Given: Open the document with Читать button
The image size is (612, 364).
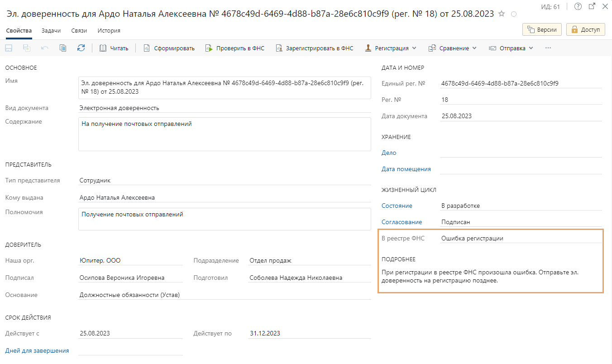Looking at the screenshot, I should [114, 48].
